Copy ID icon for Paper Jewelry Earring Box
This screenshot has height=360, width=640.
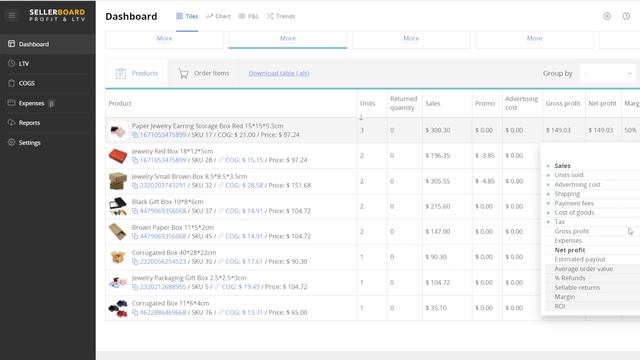135,135
